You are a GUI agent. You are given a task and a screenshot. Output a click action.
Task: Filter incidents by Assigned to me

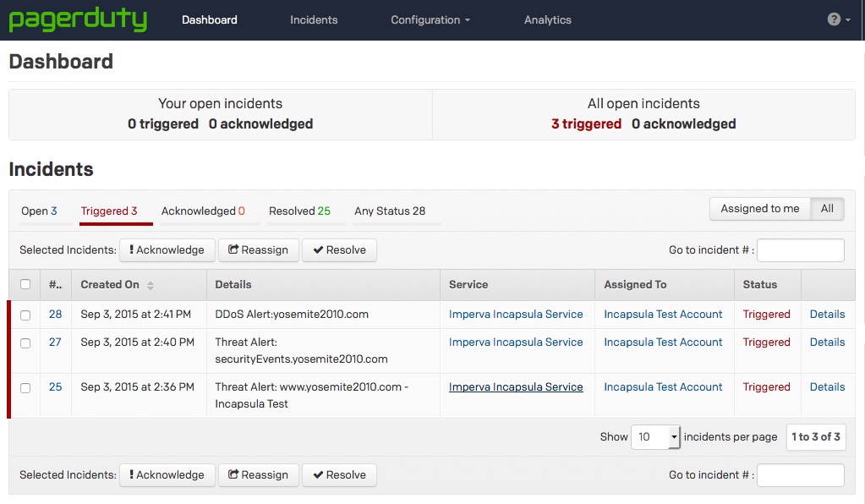[759, 208]
